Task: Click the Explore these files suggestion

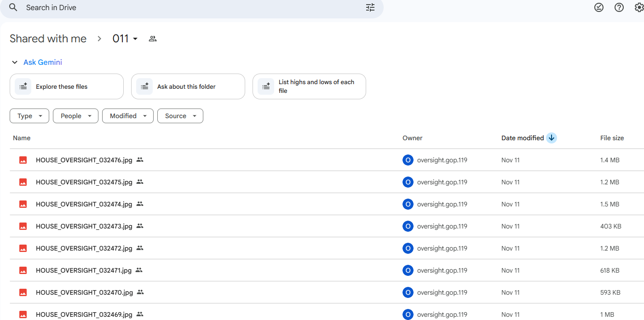Action: [67, 86]
